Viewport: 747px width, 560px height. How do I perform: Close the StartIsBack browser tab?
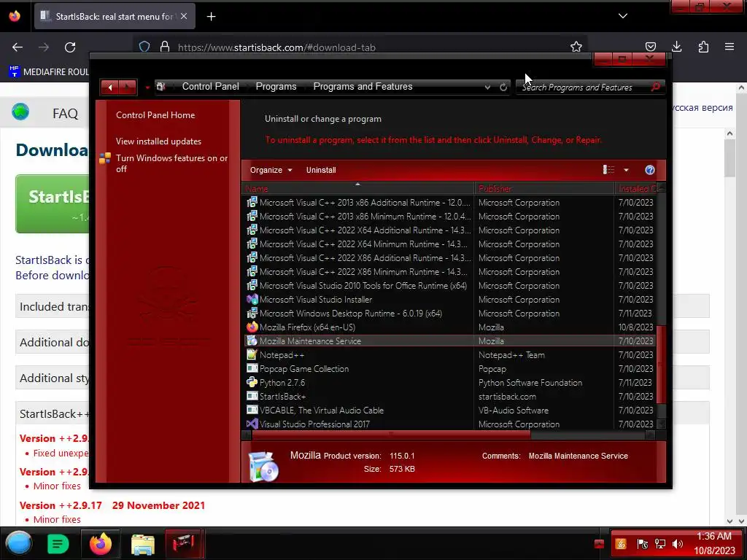pos(184,16)
